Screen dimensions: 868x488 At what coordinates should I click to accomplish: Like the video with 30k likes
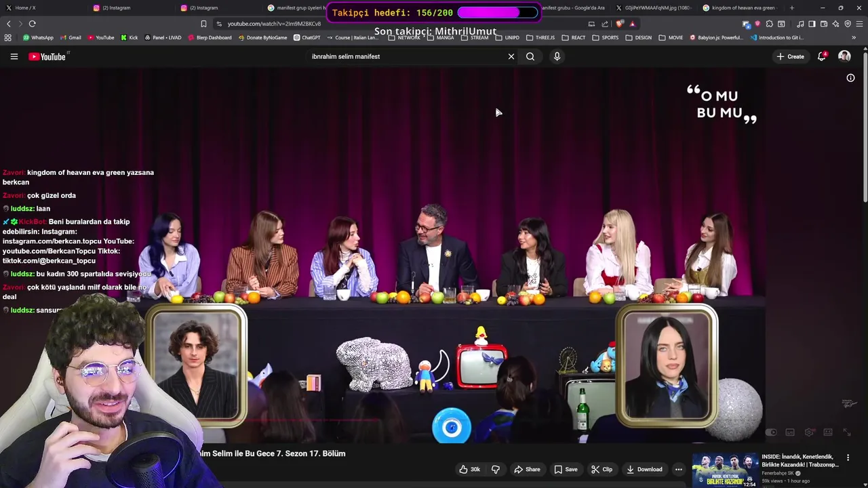click(469, 469)
